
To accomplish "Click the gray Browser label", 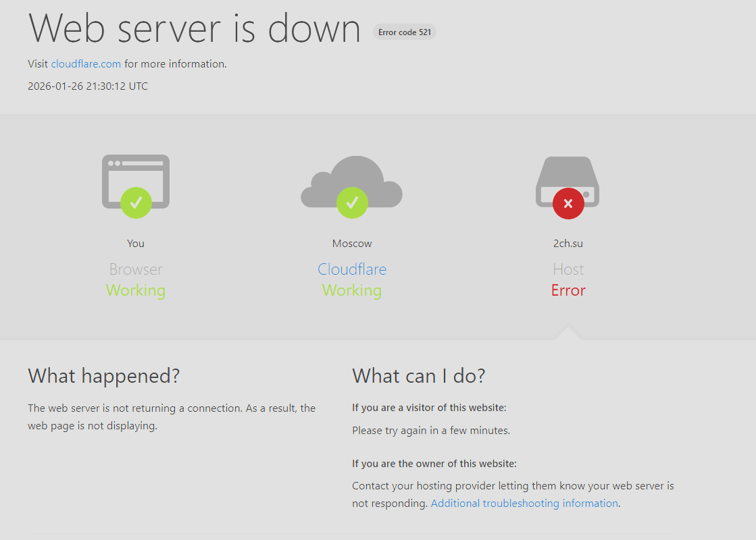I will click(136, 269).
